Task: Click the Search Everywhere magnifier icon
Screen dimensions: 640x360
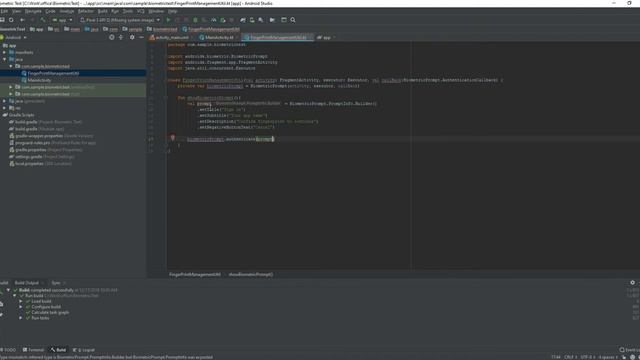Action: (293, 20)
